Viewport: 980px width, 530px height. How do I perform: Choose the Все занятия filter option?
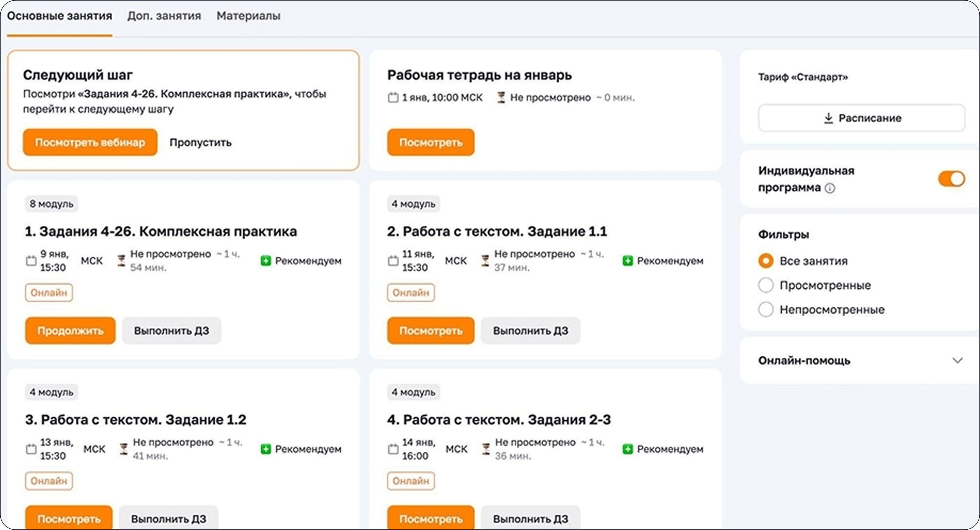(765, 261)
